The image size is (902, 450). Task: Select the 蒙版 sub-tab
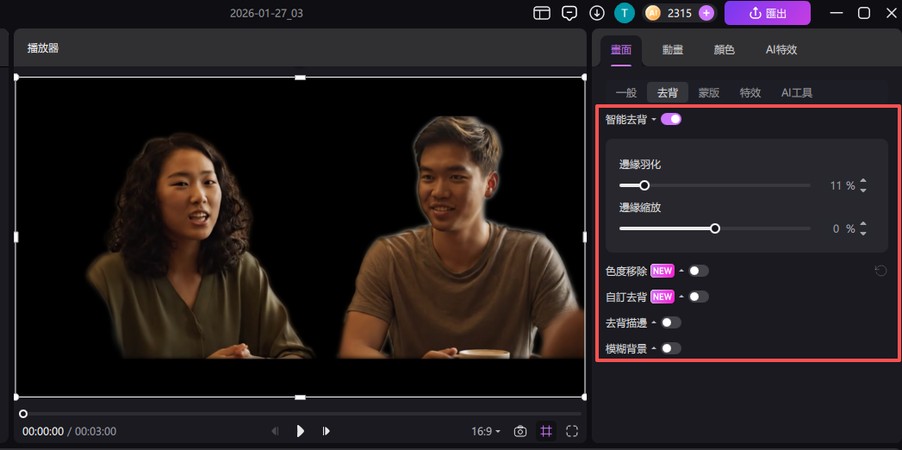pos(709,93)
